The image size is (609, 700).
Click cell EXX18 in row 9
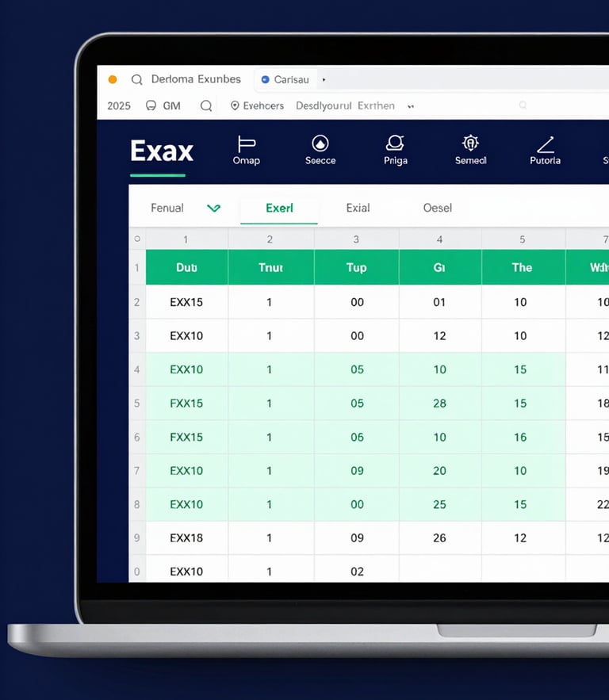pyautogui.click(x=186, y=538)
